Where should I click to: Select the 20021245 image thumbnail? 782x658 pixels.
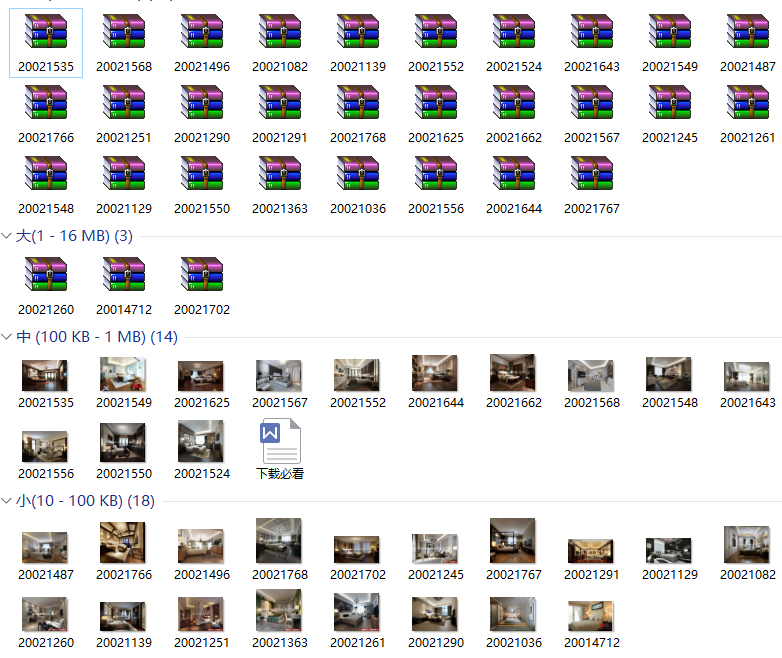point(434,549)
